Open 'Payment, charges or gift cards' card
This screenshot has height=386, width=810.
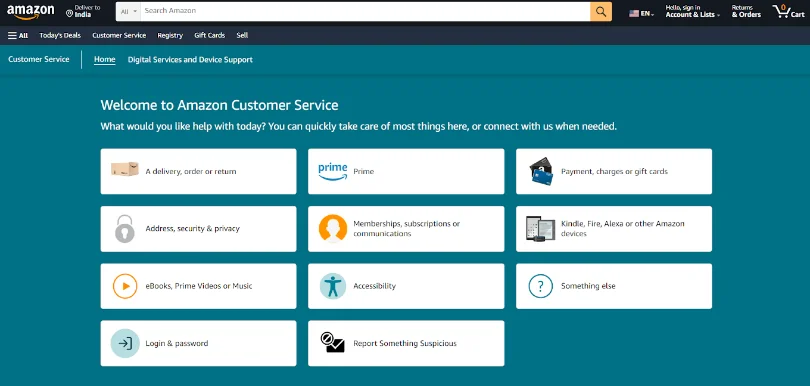click(x=614, y=172)
